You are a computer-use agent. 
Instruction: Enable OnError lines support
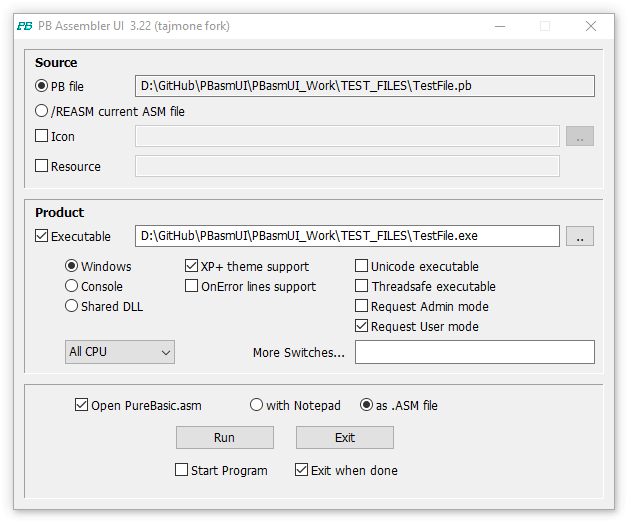191,286
